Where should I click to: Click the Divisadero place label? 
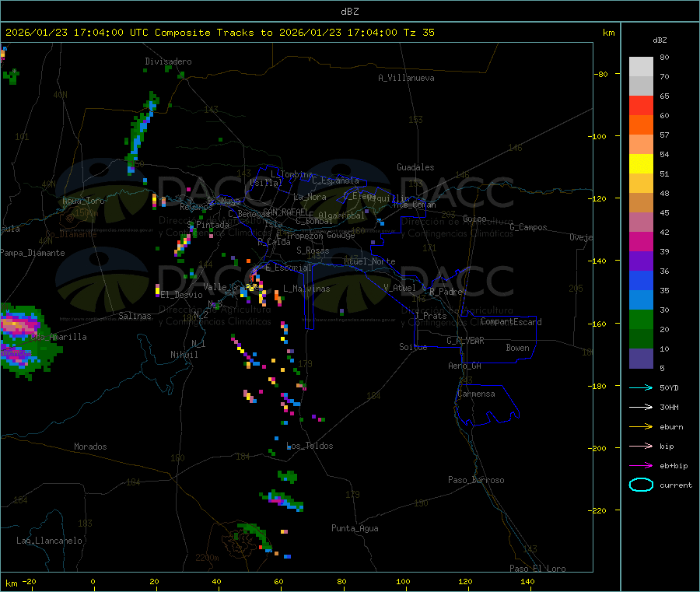[x=168, y=61]
